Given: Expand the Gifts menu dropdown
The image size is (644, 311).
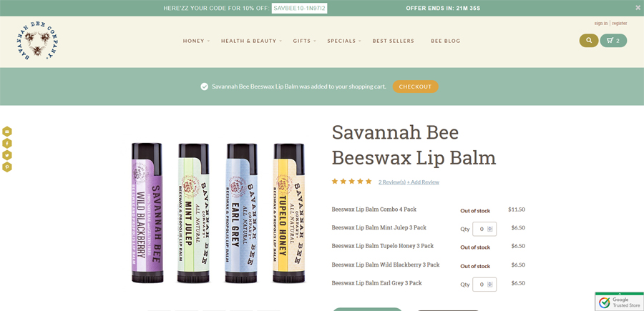Looking at the screenshot, I should point(304,41).
